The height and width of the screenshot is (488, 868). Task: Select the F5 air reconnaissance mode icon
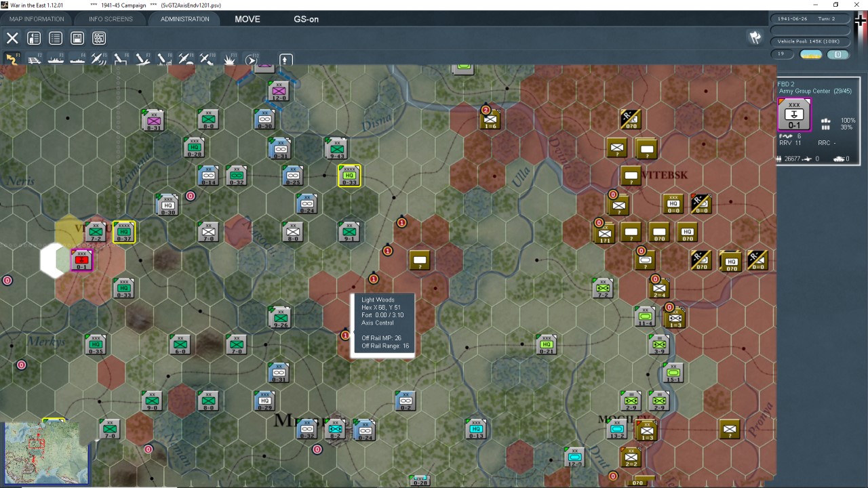tap(98, 60)
